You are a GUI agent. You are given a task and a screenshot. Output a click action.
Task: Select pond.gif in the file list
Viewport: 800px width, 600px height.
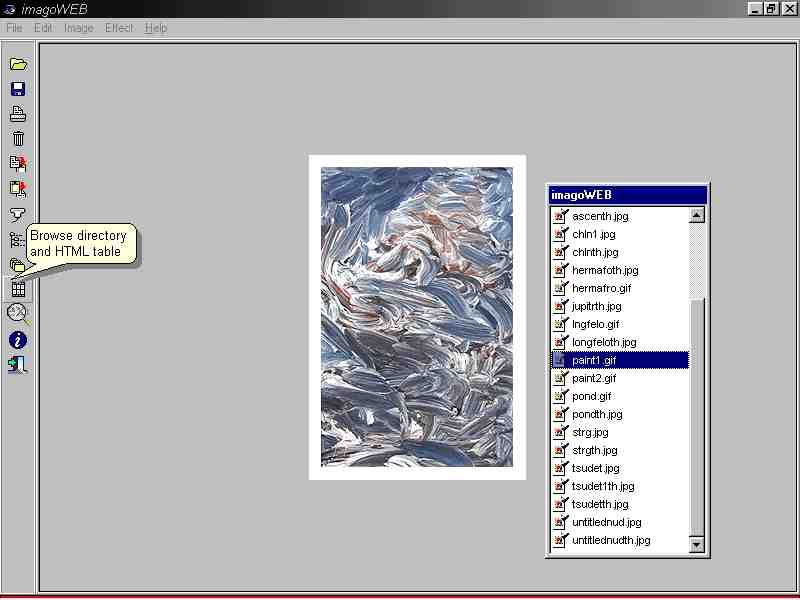[x=591, y=396]
